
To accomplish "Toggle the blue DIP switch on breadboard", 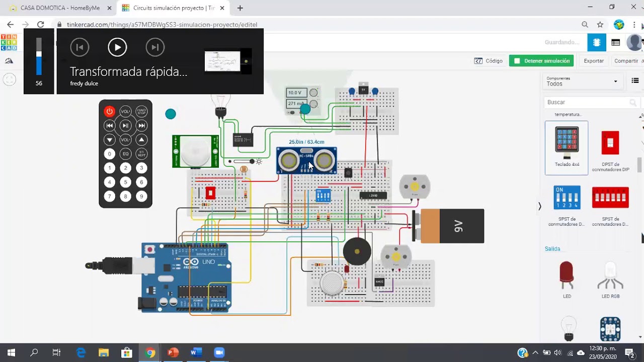I will pos(323,196).
